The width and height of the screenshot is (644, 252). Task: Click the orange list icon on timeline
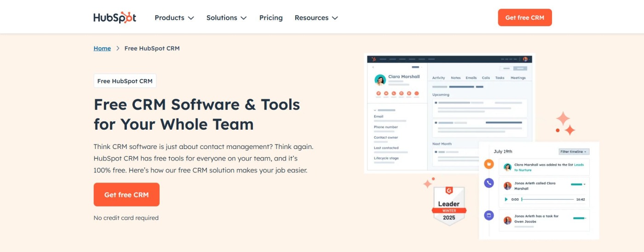pos(489,164)
